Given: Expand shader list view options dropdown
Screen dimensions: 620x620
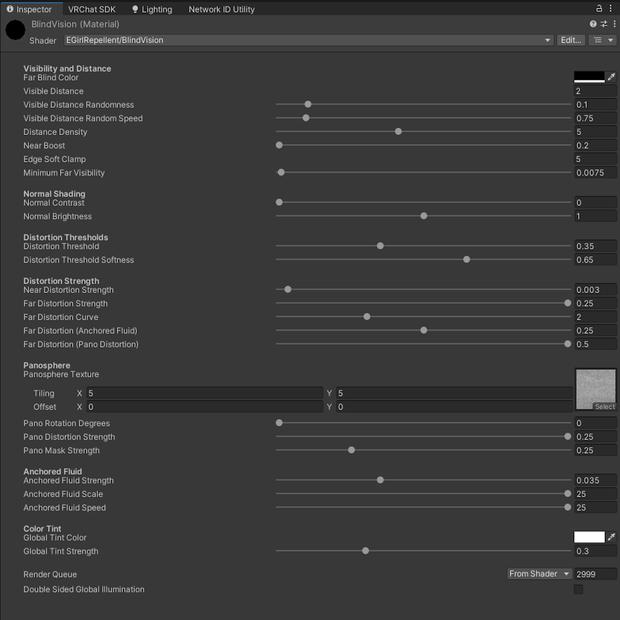Looking at the screenshot, I should point(603,40).
